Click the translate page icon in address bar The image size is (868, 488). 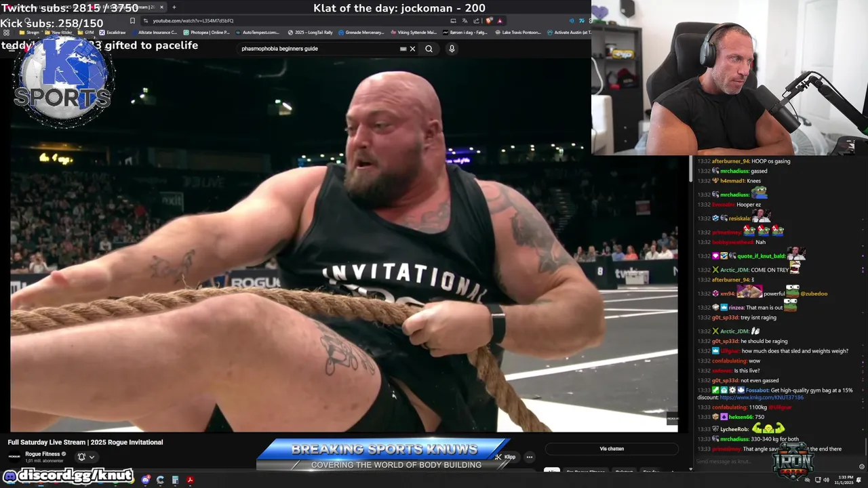click(465, 20)
